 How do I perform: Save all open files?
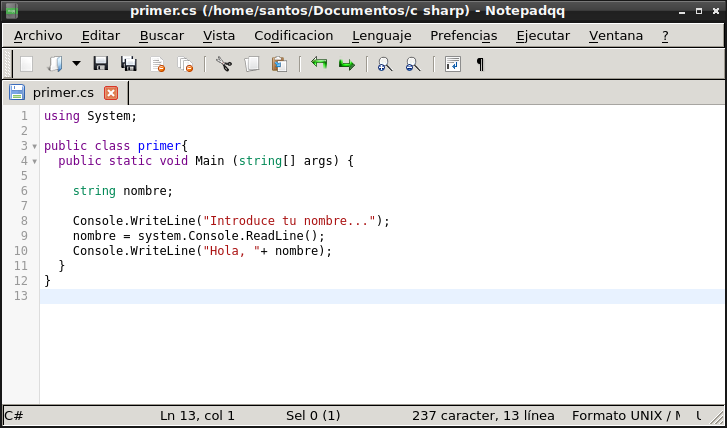click(128, 64)
